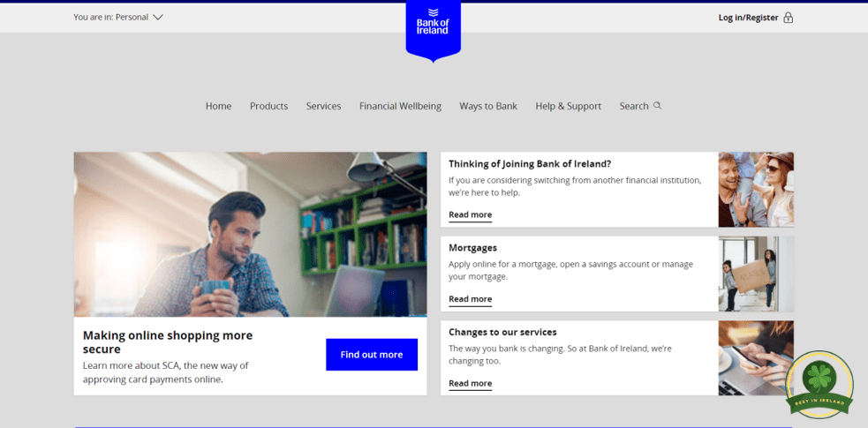This screenshot has width=868, height=428.
Task: Click 'Making online shopping more secure' heading
Action: click(x=168, y=342)
